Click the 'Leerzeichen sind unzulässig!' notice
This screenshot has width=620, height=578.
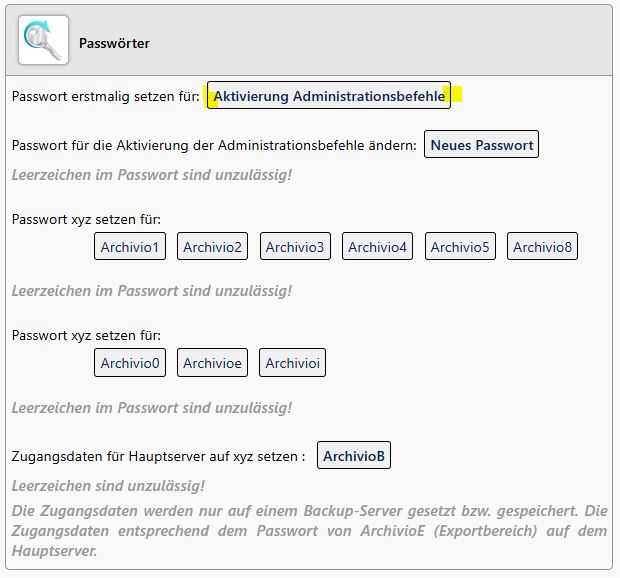108,486
